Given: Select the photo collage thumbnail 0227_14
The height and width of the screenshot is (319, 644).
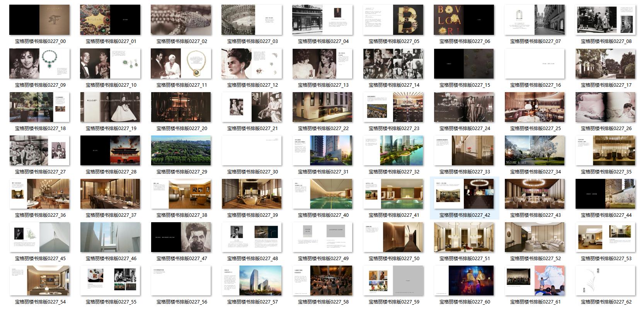Looking at the screenshot, I should [x=393, y=63].
